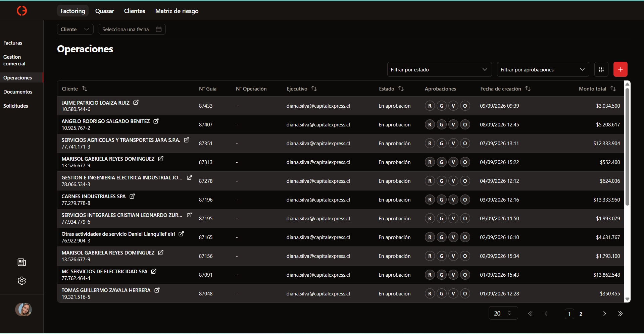Go to page 2 of results
The height and width of the screenshot is (334, 644).
[581, 314]
